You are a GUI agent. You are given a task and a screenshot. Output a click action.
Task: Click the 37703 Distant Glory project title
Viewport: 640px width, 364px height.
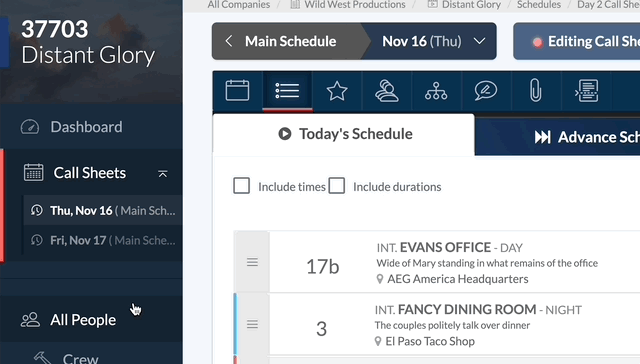point(88,42)
